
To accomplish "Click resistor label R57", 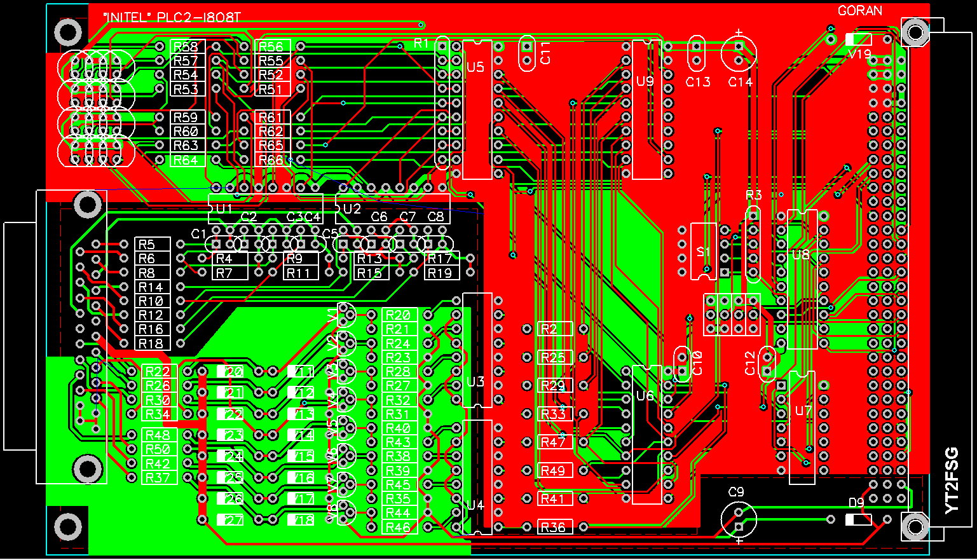I will coord(186,61).
